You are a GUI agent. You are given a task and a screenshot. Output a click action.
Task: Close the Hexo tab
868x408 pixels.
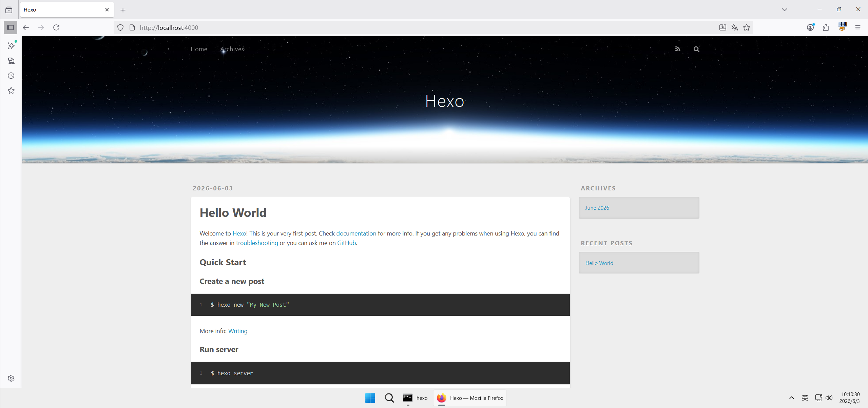[x=107, y=9]
